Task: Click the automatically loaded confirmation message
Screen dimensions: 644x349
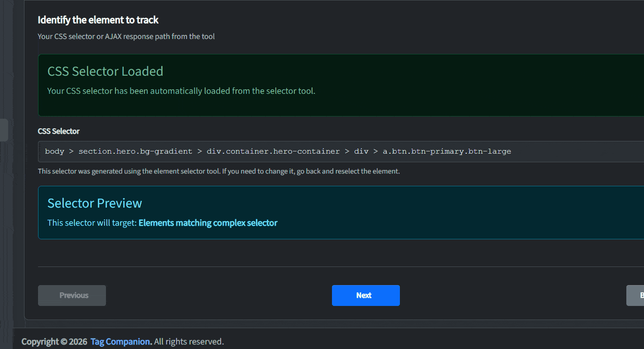Action: (x=181, y=91)
